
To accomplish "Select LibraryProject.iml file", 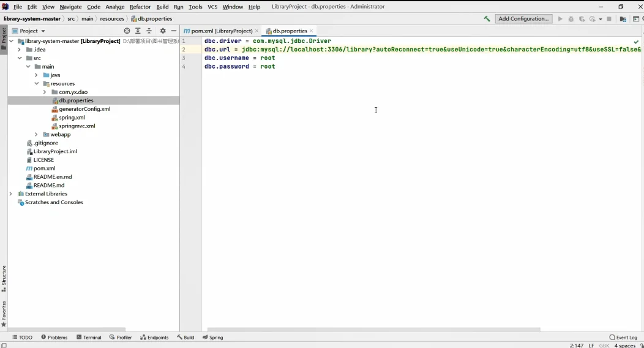I will (x=55, y=151).
